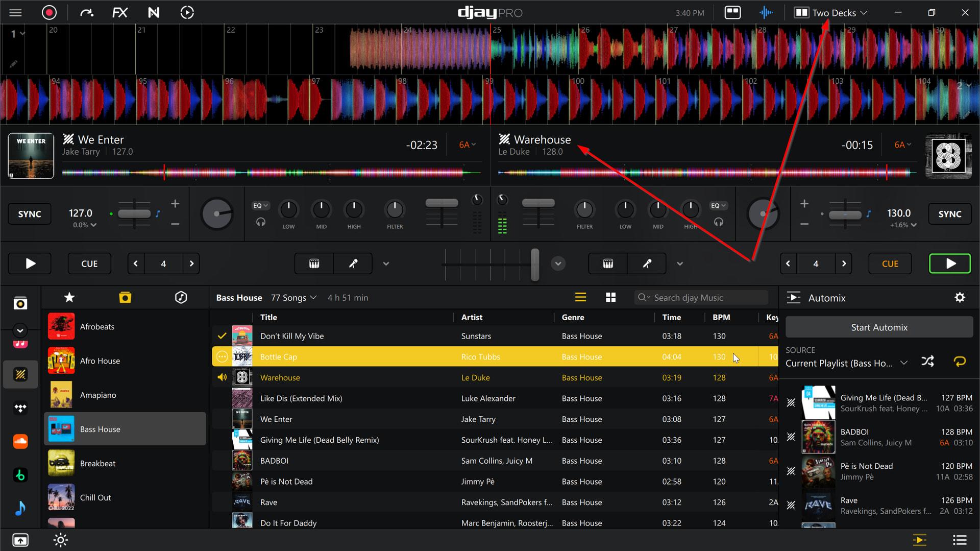This screenshot has height=551, width=980.
Task: Click Start Automix button
Action: click(879, 327)
